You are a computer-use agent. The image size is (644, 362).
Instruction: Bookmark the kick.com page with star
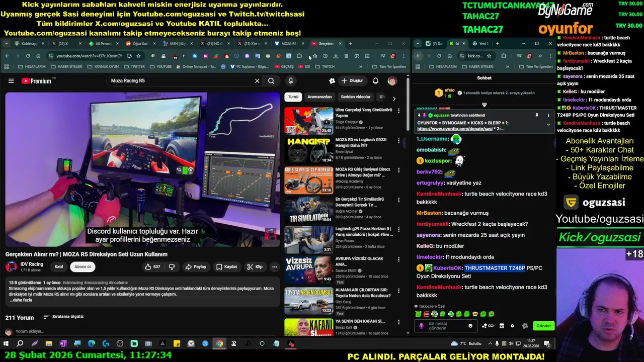(x=489, y=56)
